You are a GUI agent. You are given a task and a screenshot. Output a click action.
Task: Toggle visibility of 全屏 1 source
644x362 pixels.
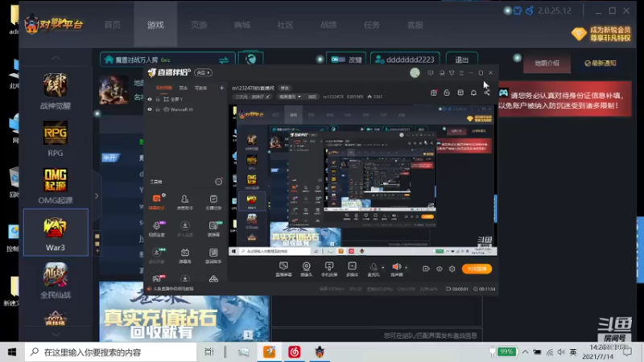click(x=150, y=99)
